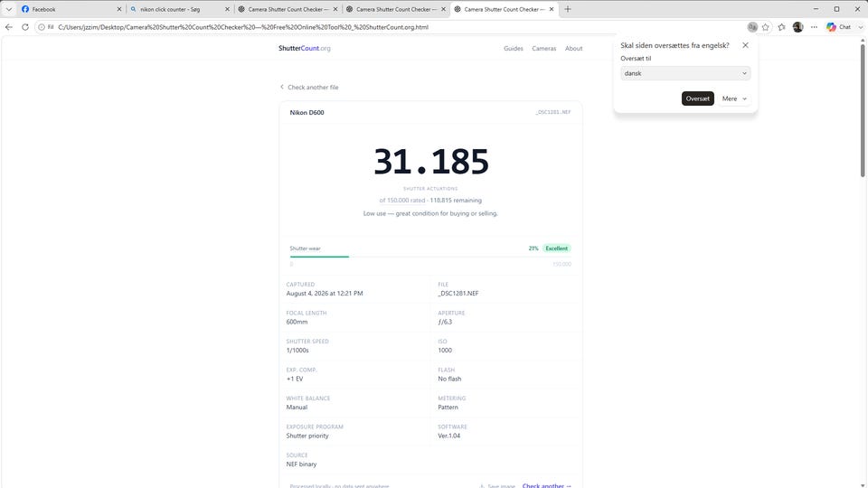Image resolution: width=868 pixels, height=488 pixels.
Task: Expand the sidebar chevron beside Chat
Action: pos(860,27)
